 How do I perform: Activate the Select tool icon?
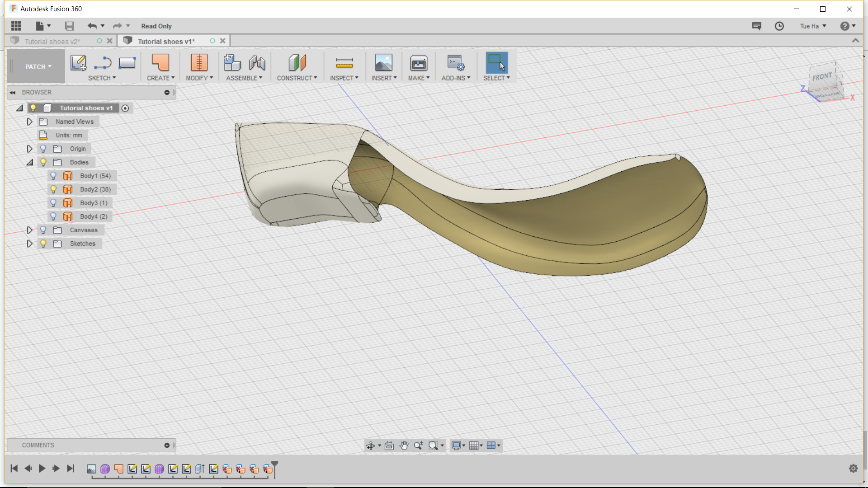[x=496, y=63]
